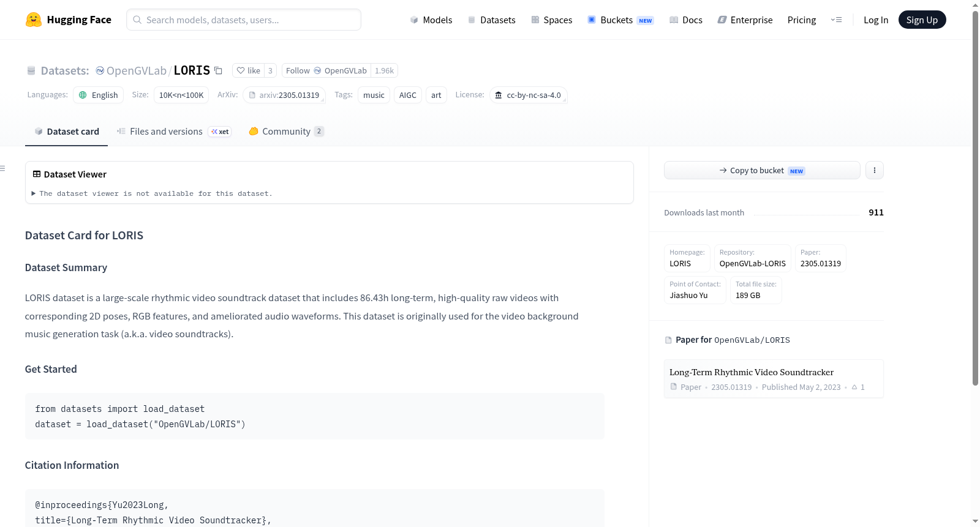Screen dimensions: 980x527
Task: Open the Pricing page
Action: pos(802,20)
